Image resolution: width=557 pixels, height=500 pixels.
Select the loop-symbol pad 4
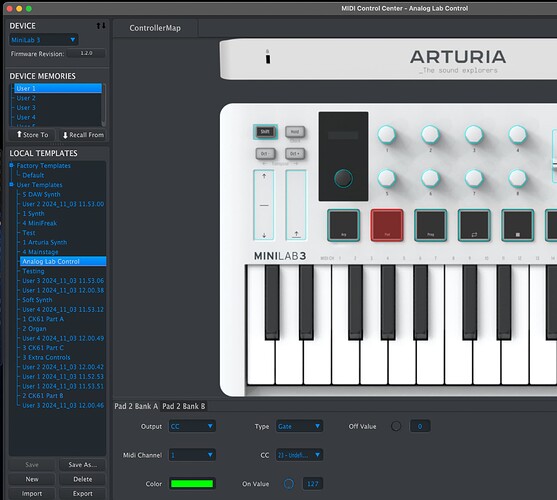[x=474, y=225]
